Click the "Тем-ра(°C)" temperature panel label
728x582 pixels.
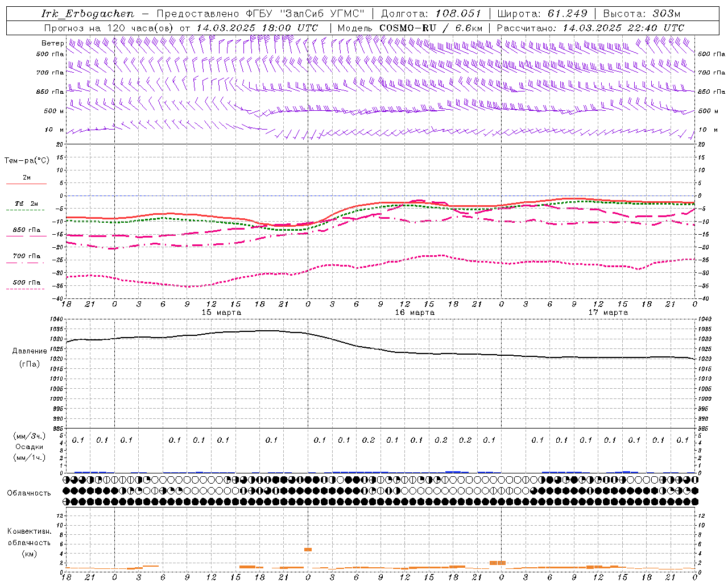[x=27, y=161]
